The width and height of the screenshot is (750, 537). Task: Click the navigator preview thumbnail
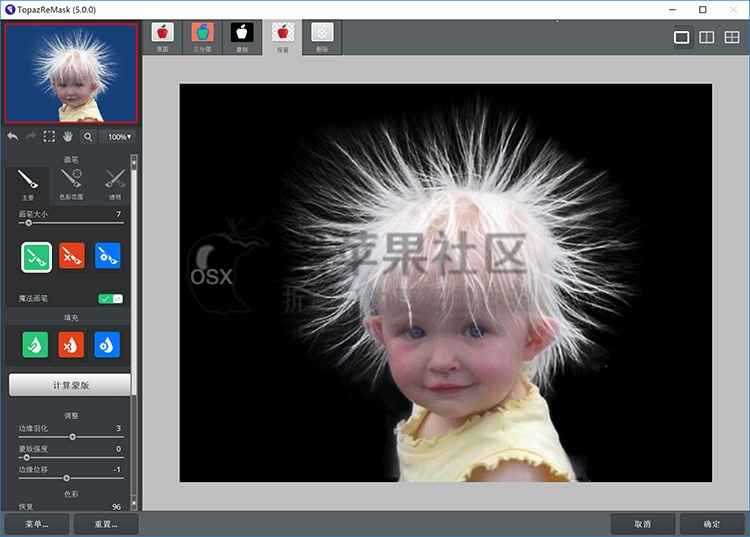tap(71, 73)
